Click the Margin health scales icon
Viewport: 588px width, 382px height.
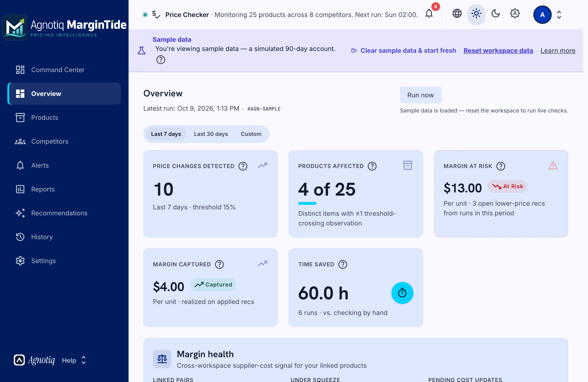pos(162,359)
